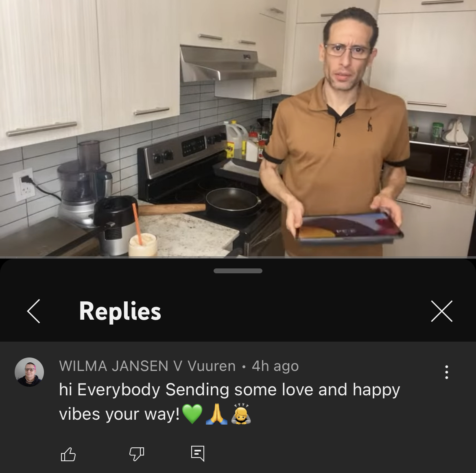The height and width of the screenshot is (473, 476).
Task: Tap the frying pan on the stove
Action: (233, 200)
